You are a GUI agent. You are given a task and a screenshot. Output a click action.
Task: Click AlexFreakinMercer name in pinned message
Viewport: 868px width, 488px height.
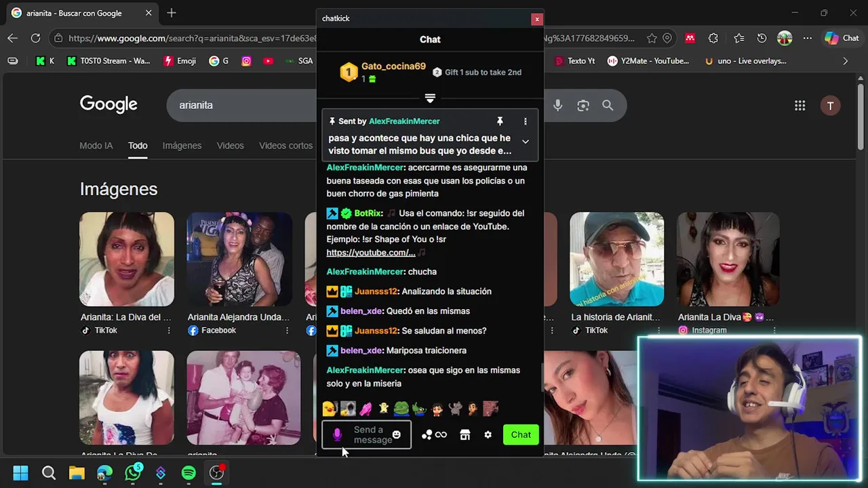tap(404, 121)
